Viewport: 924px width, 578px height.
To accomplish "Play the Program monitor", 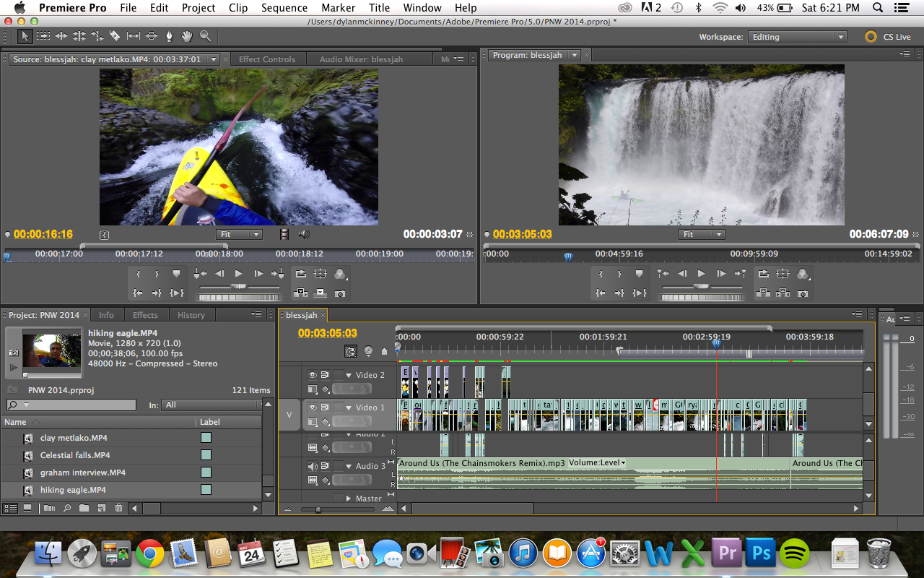I will pos(701,274).
